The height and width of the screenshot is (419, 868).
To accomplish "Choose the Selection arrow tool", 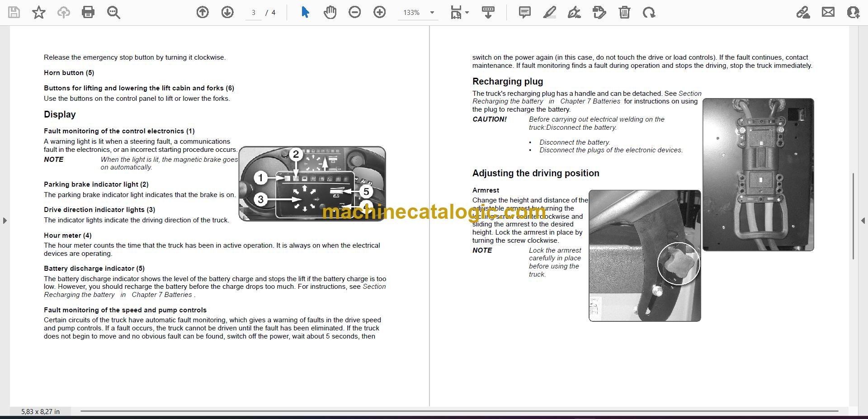I will click(305, 12).
